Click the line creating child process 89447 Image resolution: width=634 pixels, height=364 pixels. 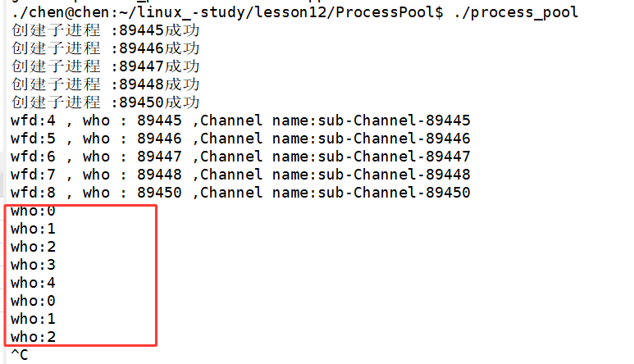click(x=105, y=66)
